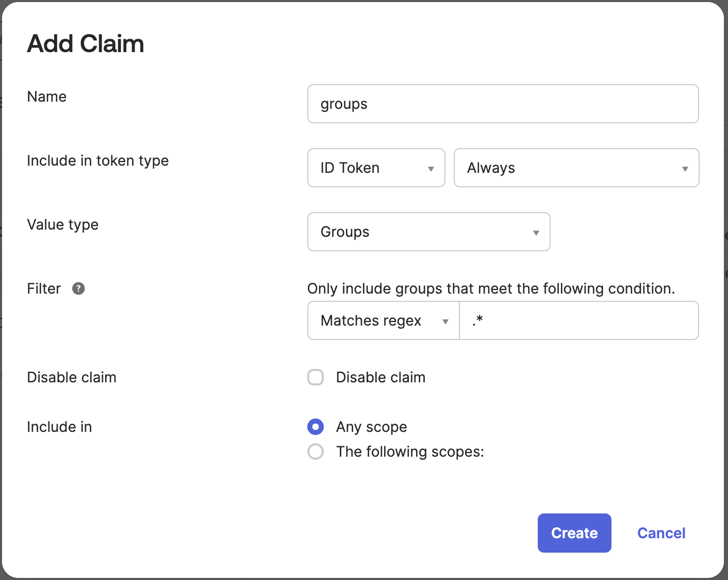Click the Add Claim dialog heading
The width and height of the screenshot is (728, 580).
86,44
